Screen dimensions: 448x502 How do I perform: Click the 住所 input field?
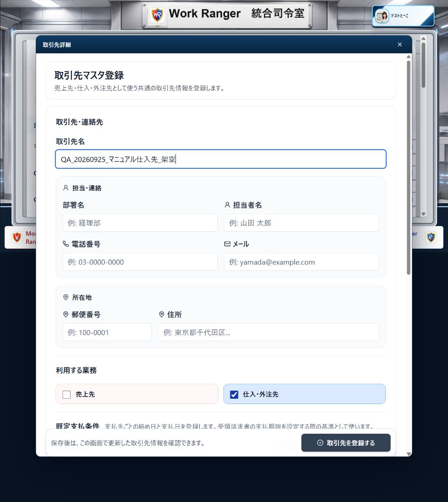tap(268, 332)
